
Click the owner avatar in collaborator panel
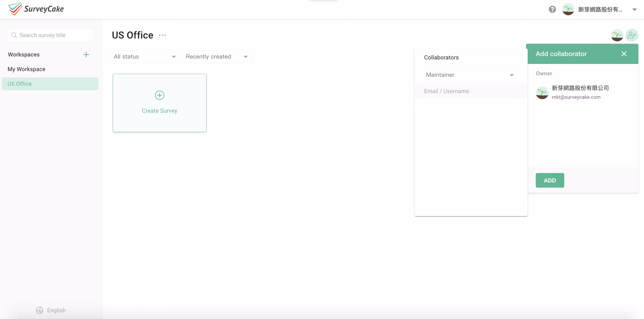tap(542, 92)
